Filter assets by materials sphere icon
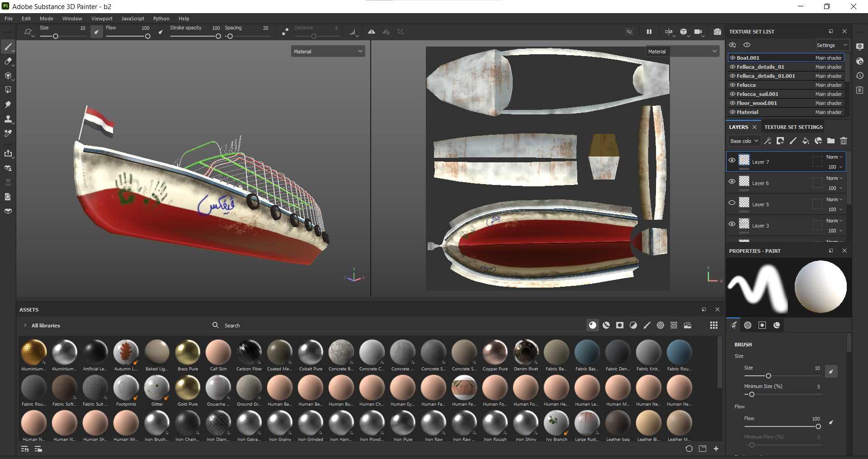 pyautogui.click(x=593, y=325)
